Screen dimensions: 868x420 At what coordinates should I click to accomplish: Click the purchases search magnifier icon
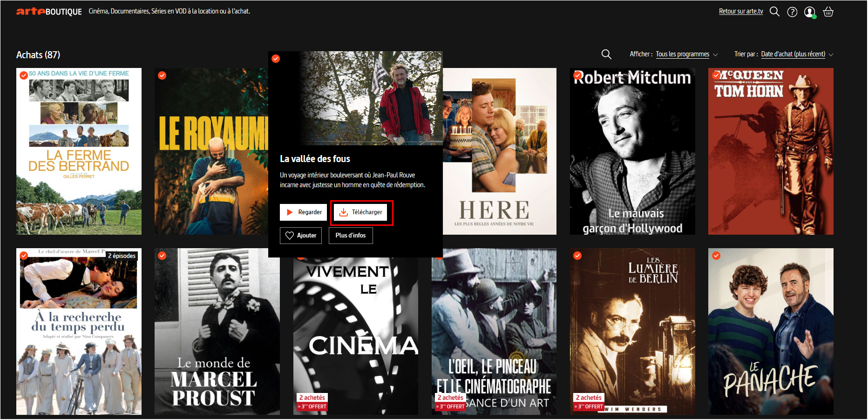pos(606,54)
